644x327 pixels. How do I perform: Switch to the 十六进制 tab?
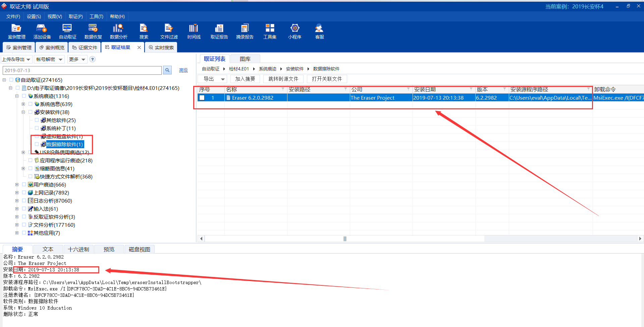[x=78, y=249]
